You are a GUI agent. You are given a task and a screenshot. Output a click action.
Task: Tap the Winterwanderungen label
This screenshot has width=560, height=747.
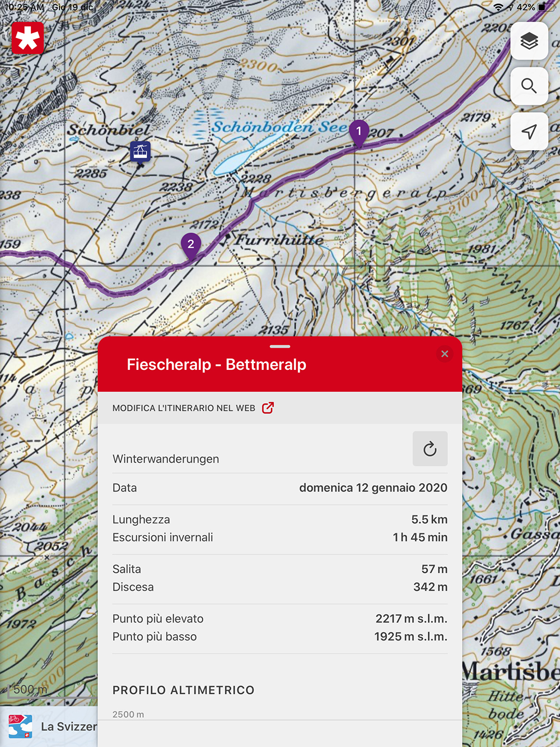click(x=166, y=459)
